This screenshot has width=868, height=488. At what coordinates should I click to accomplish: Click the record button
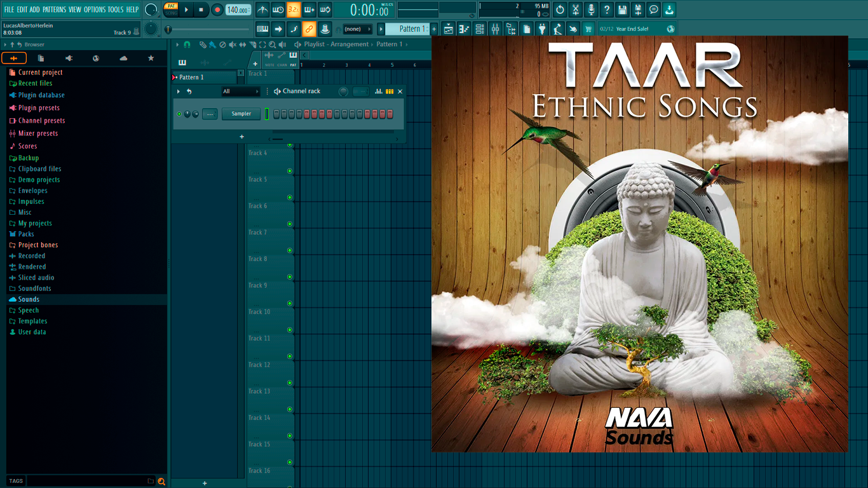pyautogui.click(x=217, y=10)
